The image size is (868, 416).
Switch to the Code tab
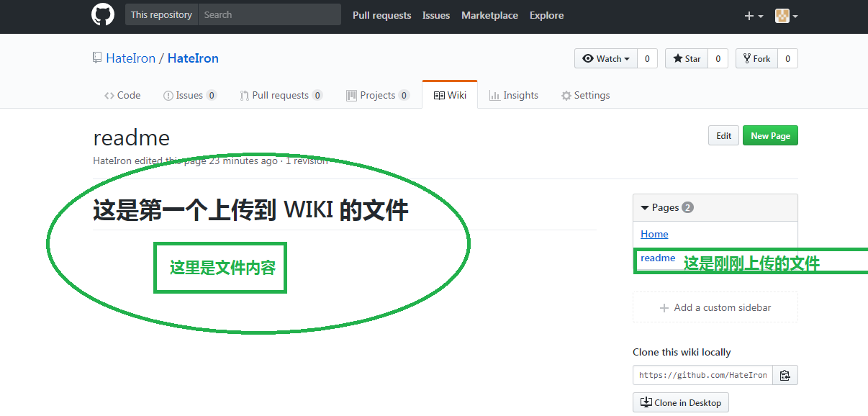pyautogui.click(x=122, y=94)
